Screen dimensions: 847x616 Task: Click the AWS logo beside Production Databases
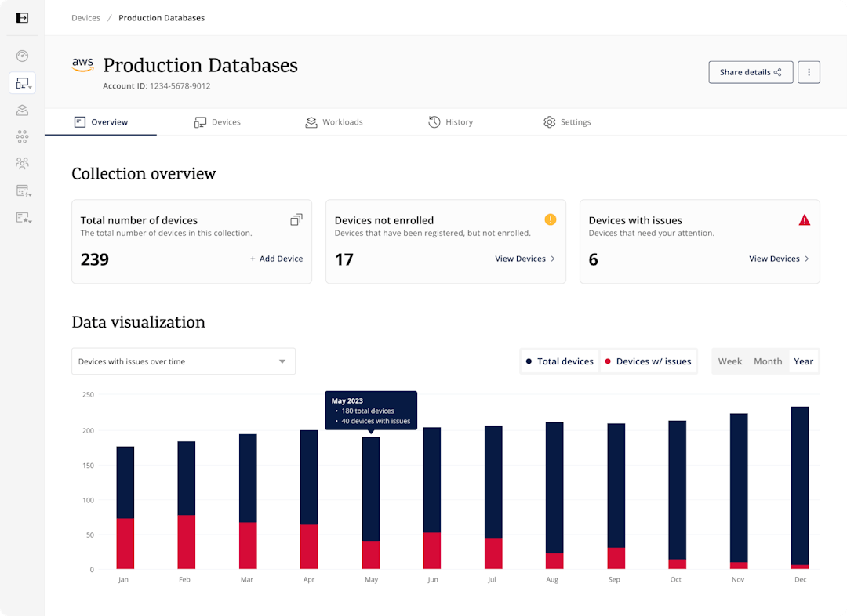click(82, 65)
